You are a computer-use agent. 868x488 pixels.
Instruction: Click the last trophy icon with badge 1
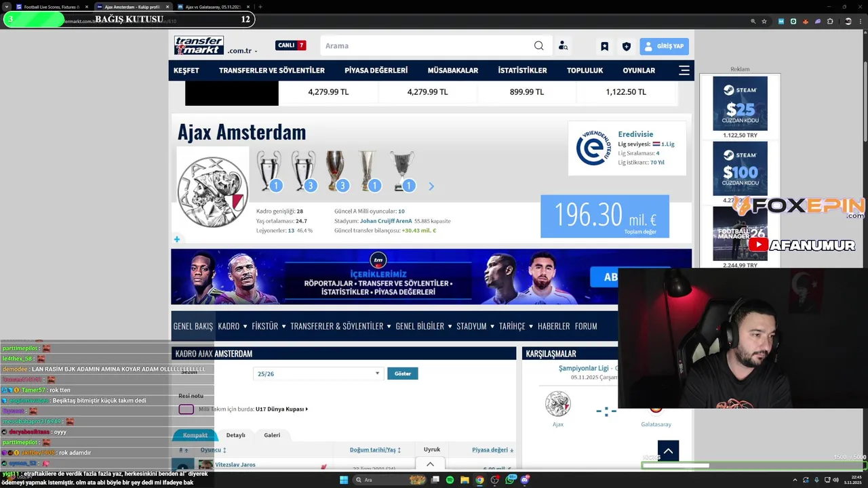click(402, 171)
